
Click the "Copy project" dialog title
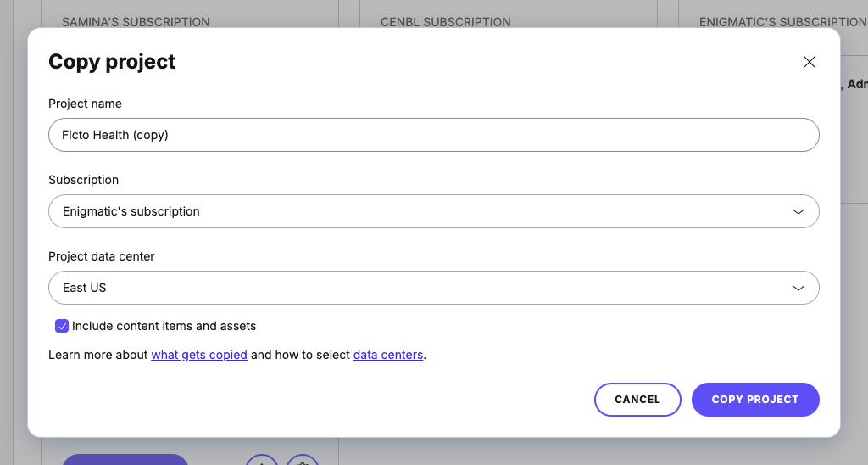pos(112,62)
